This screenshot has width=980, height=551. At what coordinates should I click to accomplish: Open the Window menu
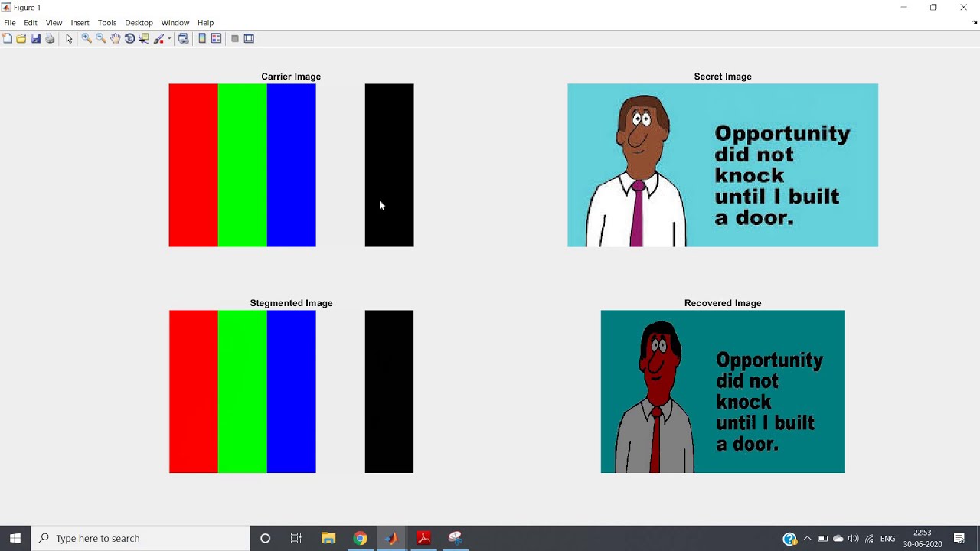175,23
